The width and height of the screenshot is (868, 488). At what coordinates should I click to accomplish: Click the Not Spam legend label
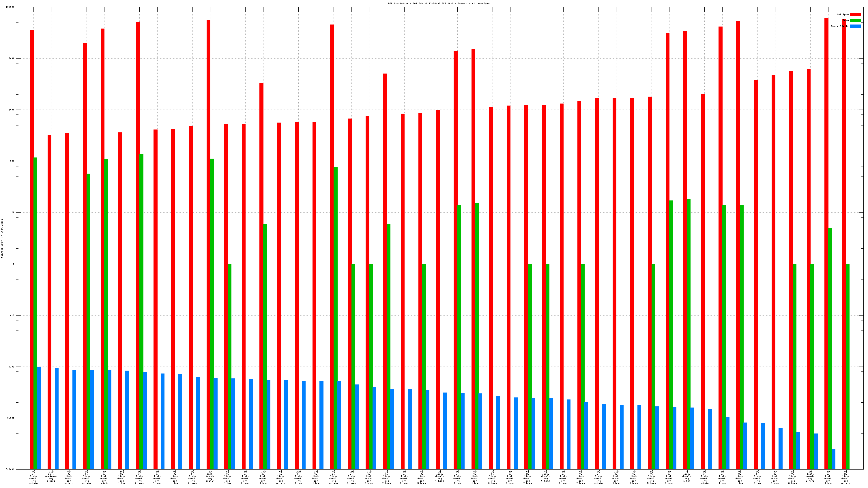click(x=843, y=14)
